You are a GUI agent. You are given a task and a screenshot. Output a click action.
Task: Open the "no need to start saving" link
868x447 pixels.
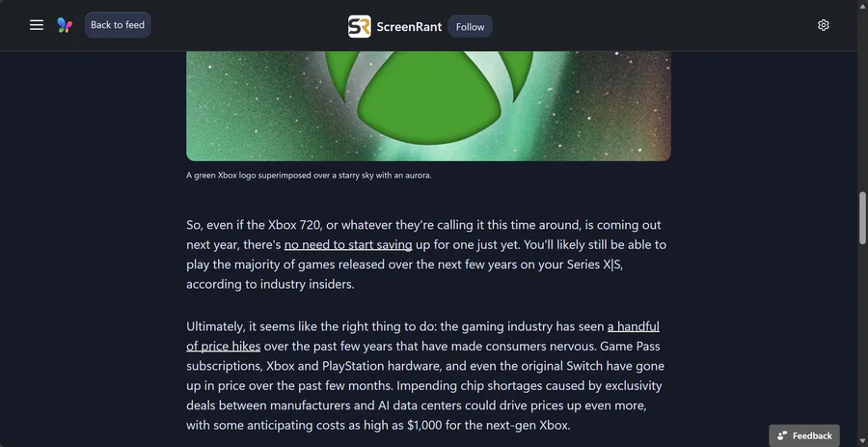[348, 245]
